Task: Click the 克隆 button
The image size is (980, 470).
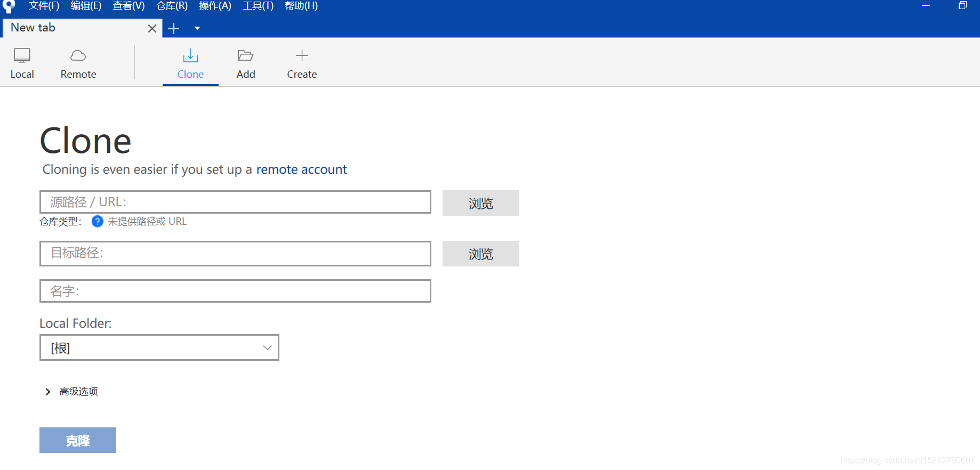Action: 78,440
